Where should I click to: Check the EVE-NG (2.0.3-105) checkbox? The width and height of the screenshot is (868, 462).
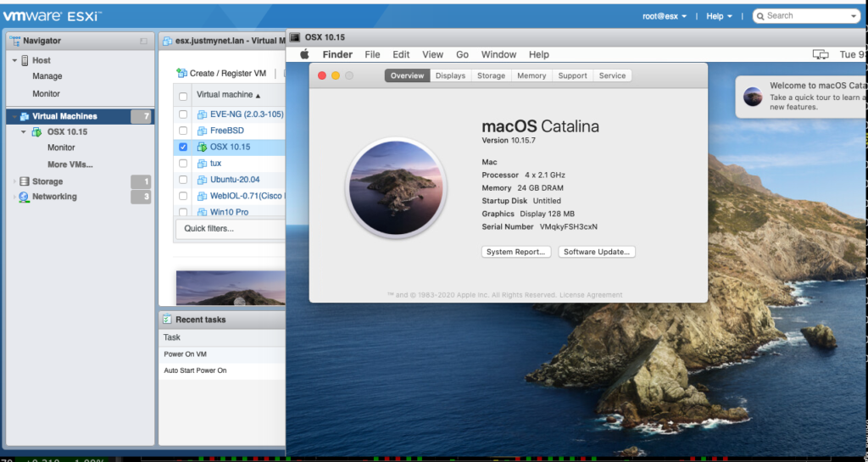coord(183,114)
